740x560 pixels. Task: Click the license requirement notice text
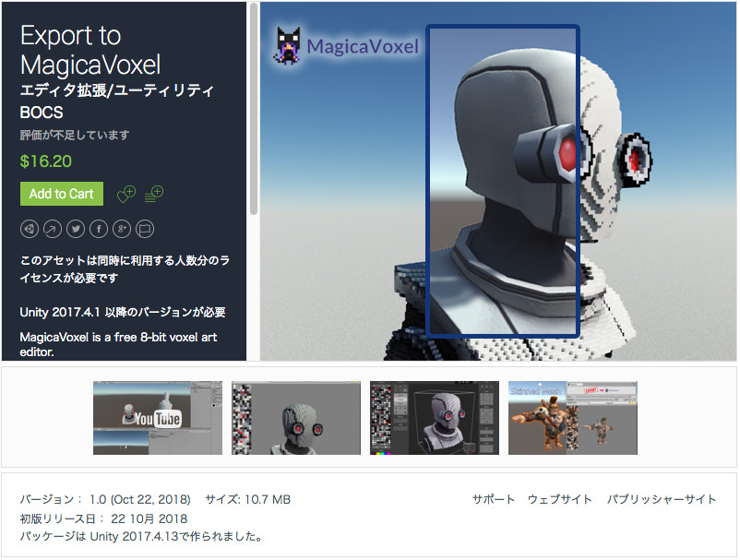(x=125, y=268)
